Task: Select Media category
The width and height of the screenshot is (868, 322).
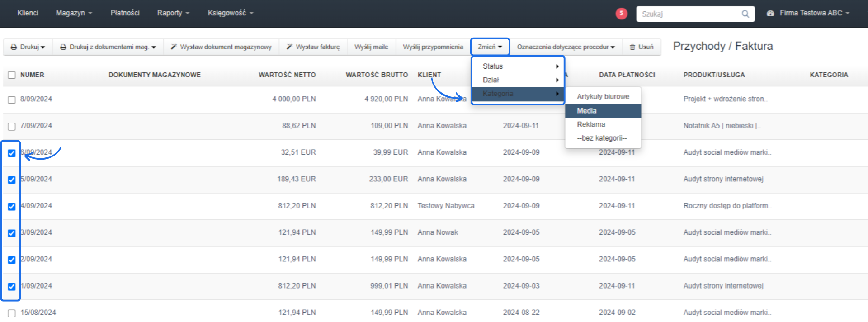Action: point(603,111)
